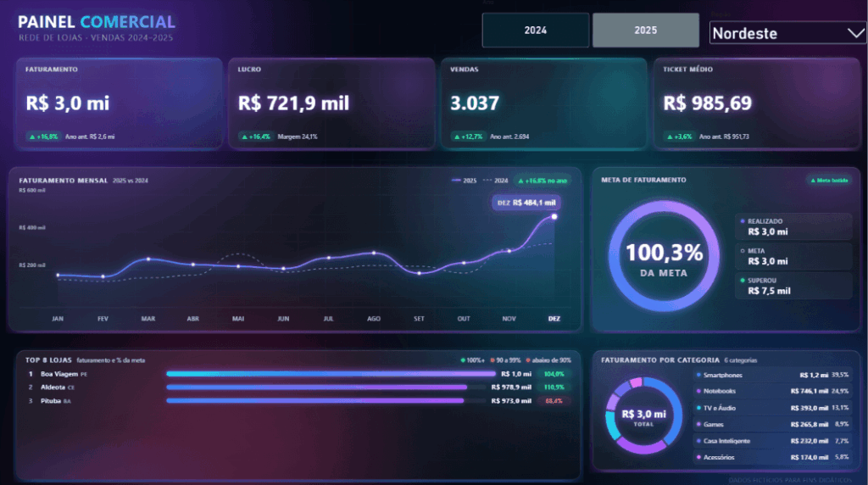
Task: Click the Smartphones category row
Action: click(772, 375)
